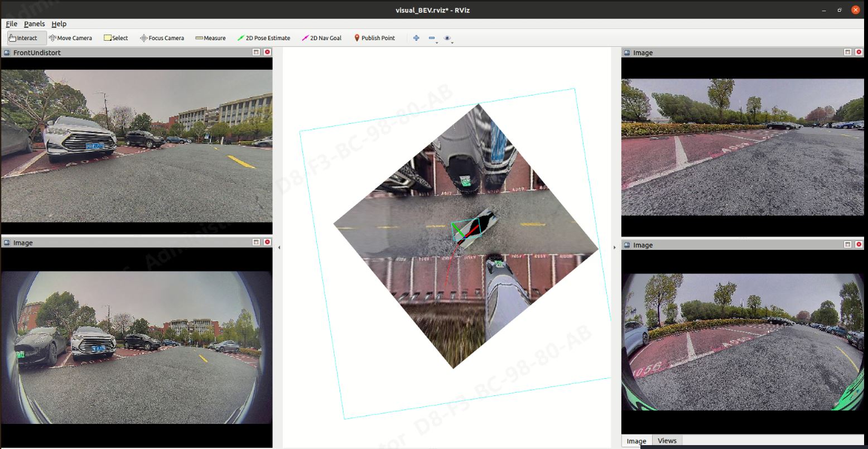
Task: Click the Focus Camera tool
Action: pos(162,38)
